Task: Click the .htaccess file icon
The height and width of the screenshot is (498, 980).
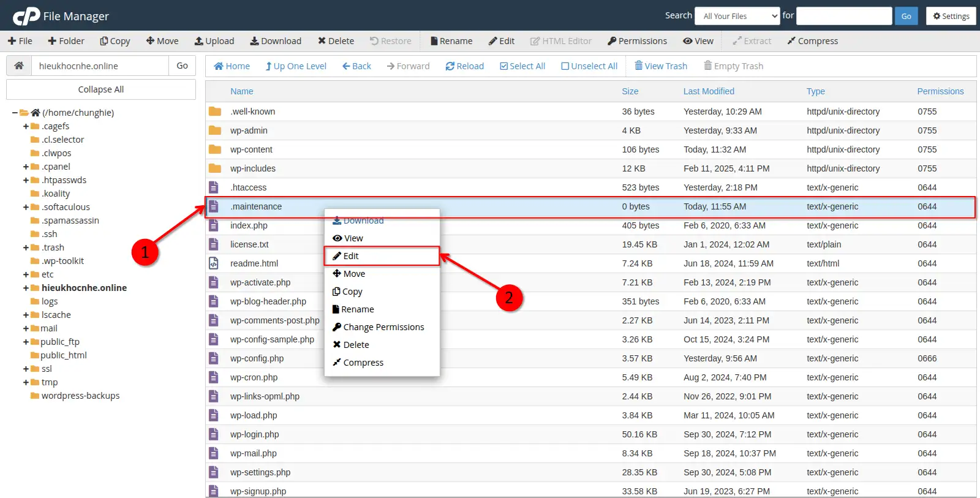Action: [x=214, y=187]
